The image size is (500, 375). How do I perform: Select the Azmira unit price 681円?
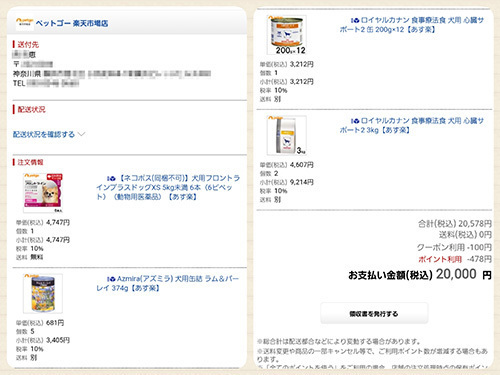point(55,323)
